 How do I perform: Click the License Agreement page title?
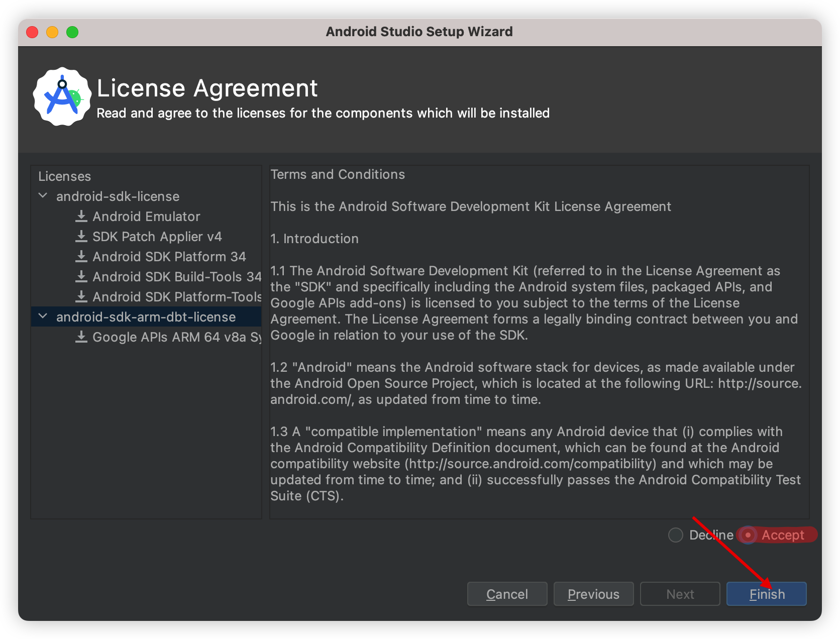[207, 88]
